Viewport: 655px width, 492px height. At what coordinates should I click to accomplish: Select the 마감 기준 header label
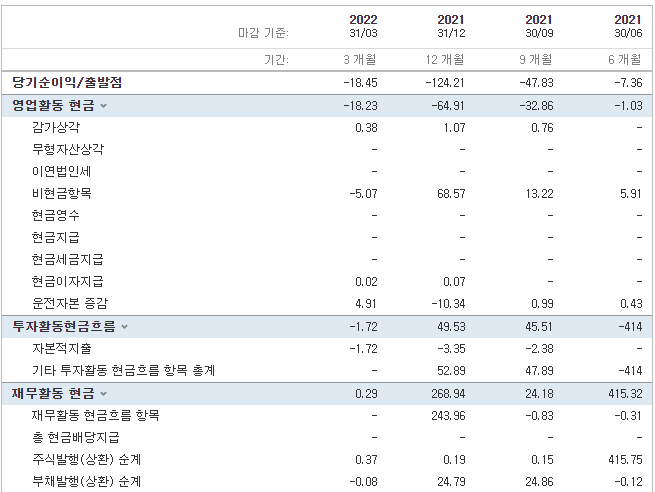[263, 33]
